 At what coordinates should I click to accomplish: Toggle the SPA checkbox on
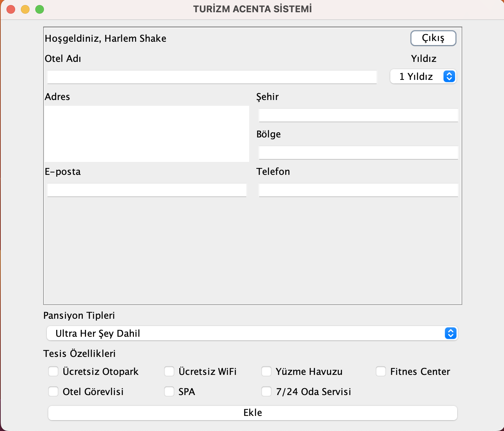pyautogui.click(x=169, y=391)
